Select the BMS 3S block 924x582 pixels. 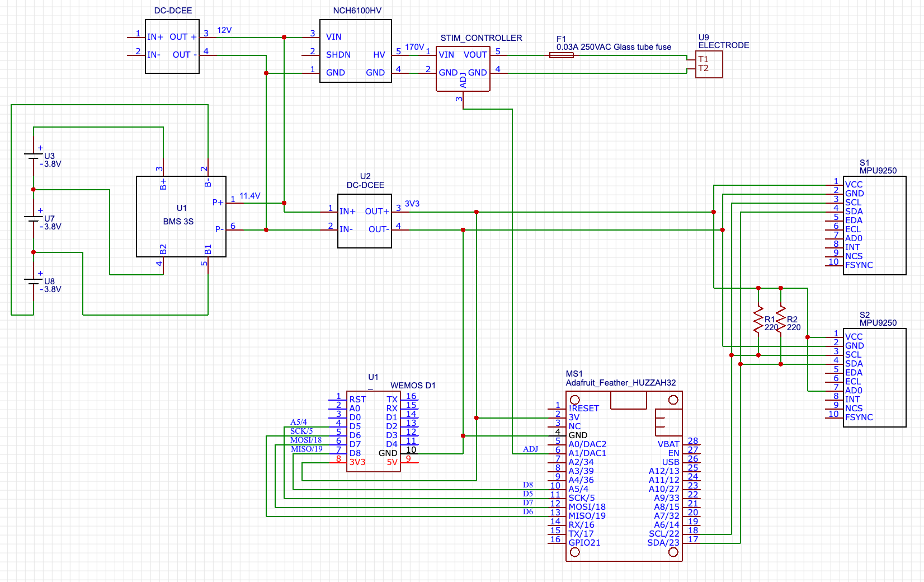(181, 217)
